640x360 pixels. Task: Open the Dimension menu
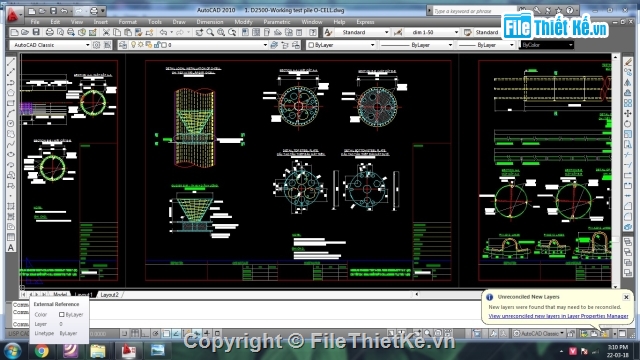click(x=210, y=22)
